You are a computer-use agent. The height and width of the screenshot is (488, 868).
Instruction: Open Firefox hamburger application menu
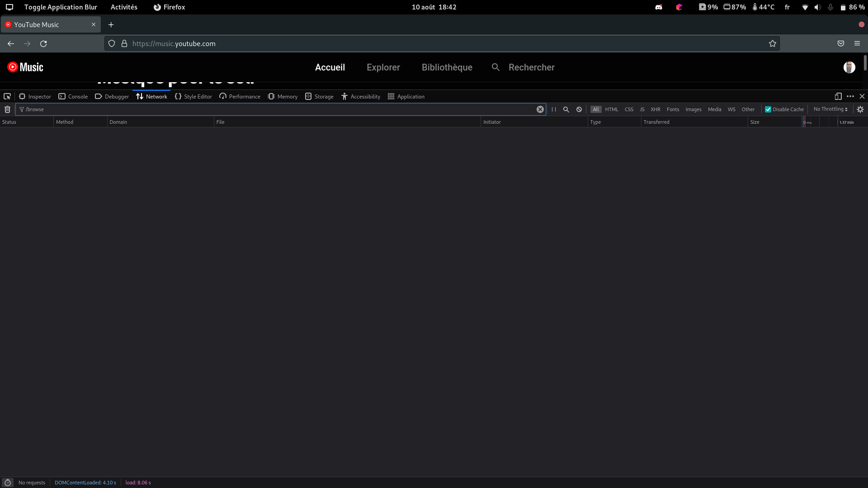[857, 43]
